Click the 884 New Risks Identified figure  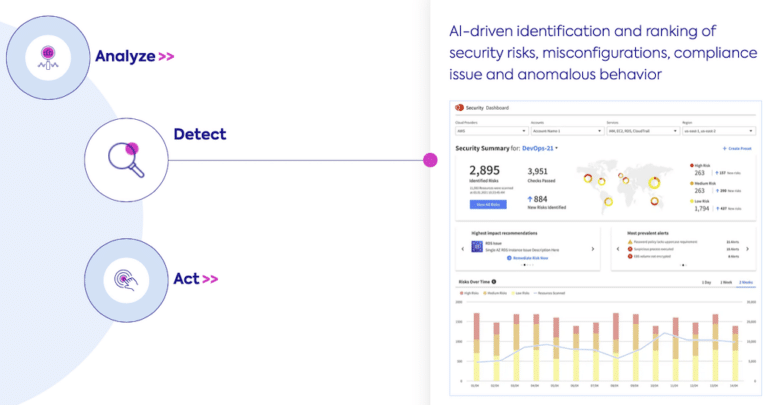click(x=537, y=199)
